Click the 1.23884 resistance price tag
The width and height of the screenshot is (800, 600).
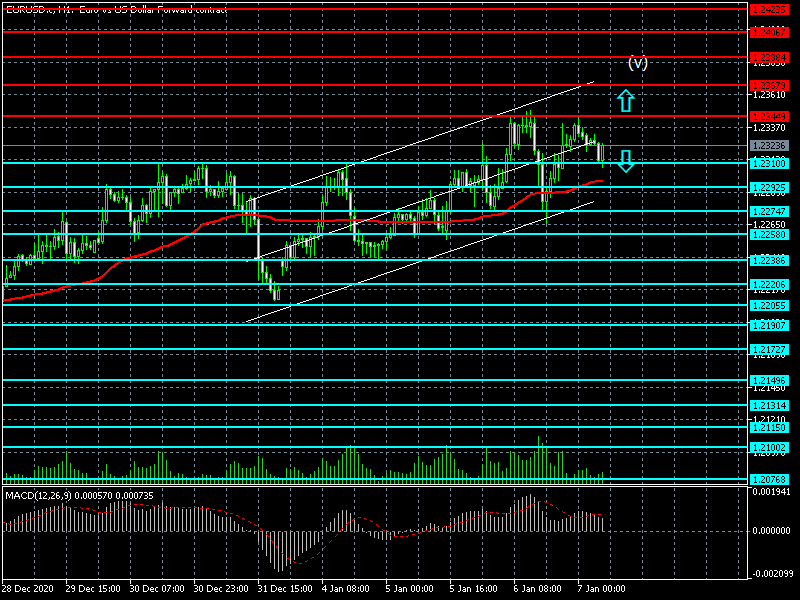768,57
